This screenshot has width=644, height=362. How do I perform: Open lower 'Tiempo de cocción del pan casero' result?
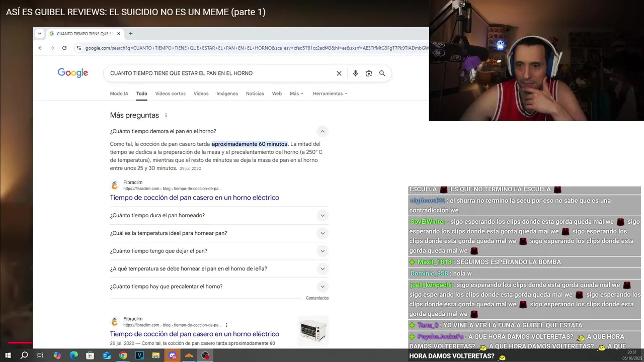pos(195,334)
